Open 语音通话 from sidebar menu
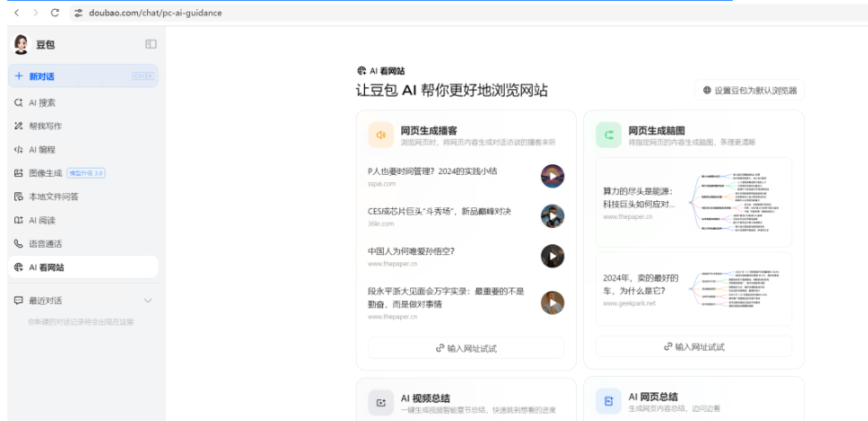Screen dimensions: 868x421 83,243
